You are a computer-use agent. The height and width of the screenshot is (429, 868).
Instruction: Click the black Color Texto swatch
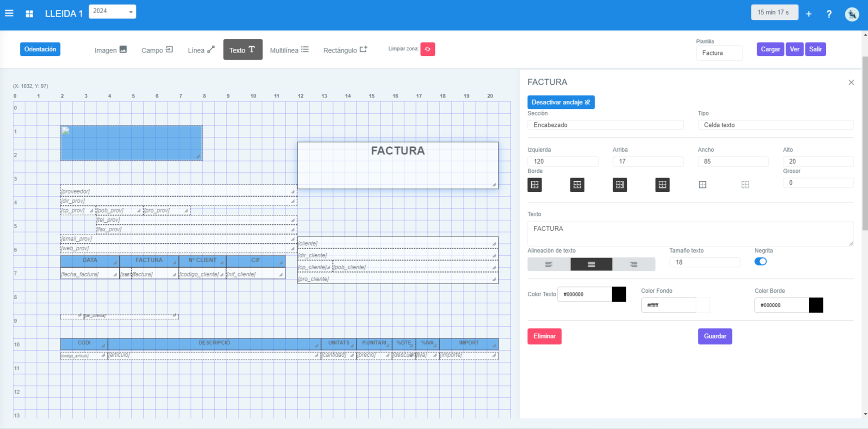pos(619,294)
